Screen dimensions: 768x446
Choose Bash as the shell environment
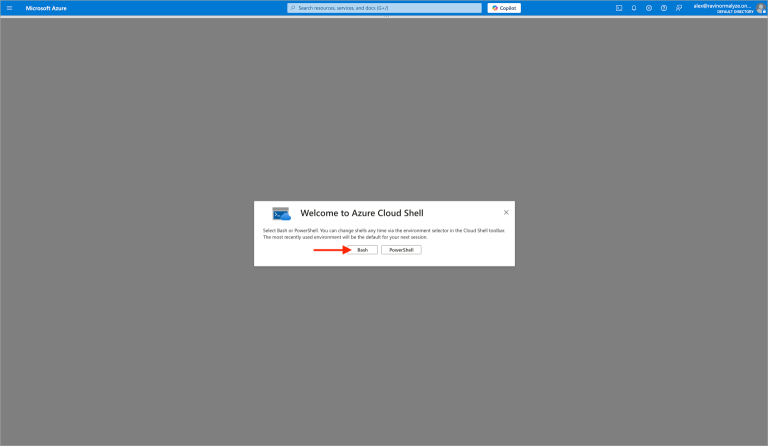pos(363,250)
